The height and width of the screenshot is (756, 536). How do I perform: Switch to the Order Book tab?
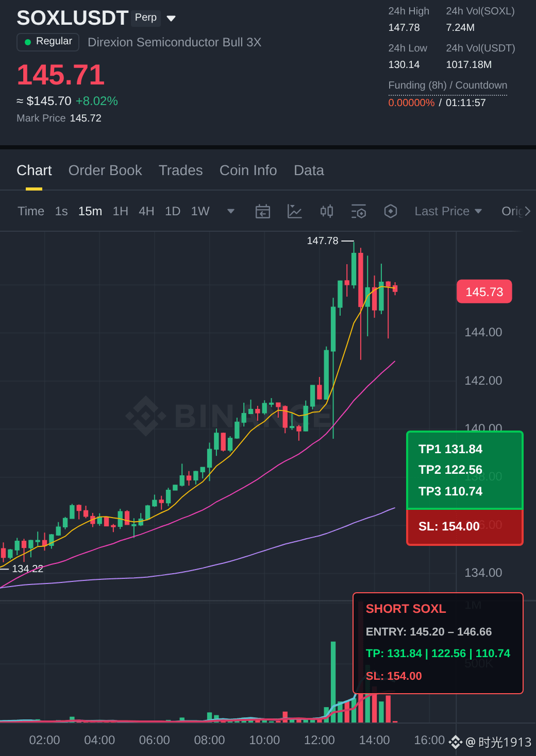[105, 170]
